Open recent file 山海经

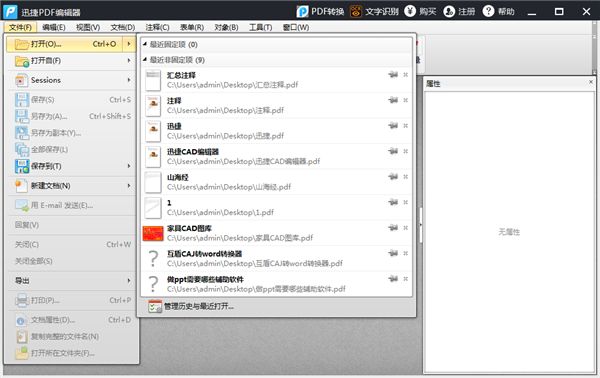pyautogui.click(x=277, y=182)
